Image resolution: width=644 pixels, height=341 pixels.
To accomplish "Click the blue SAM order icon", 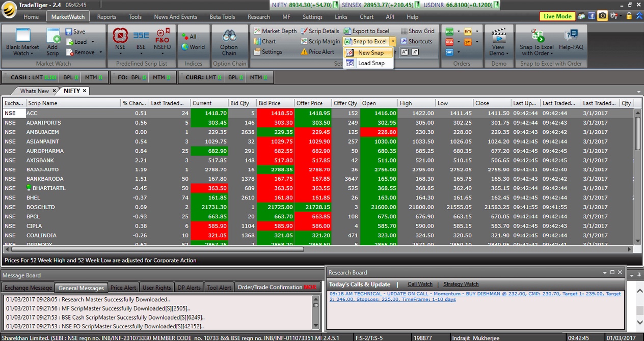I will pos(449,52).
